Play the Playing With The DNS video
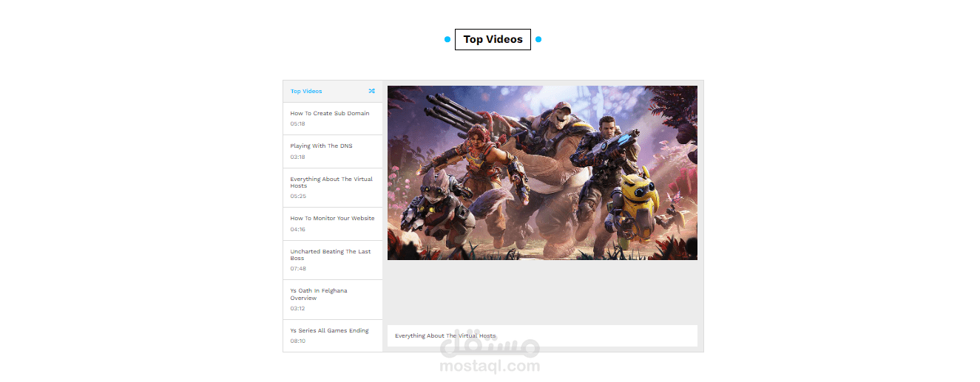Viewport: 980px width, 382px height. pos(333,151)
